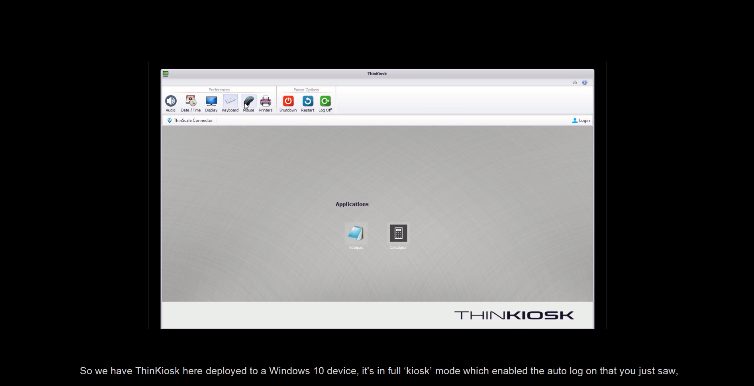
Task: Open the Printers preferences
Action: (x=265, y=103)
